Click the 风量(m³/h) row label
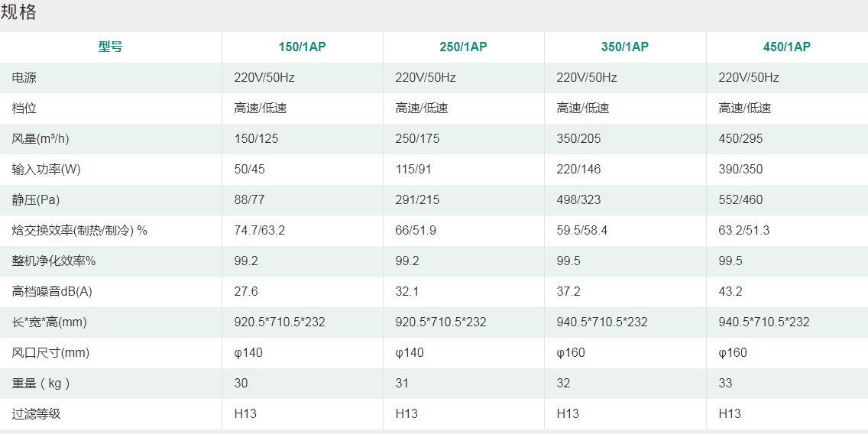 40,138
